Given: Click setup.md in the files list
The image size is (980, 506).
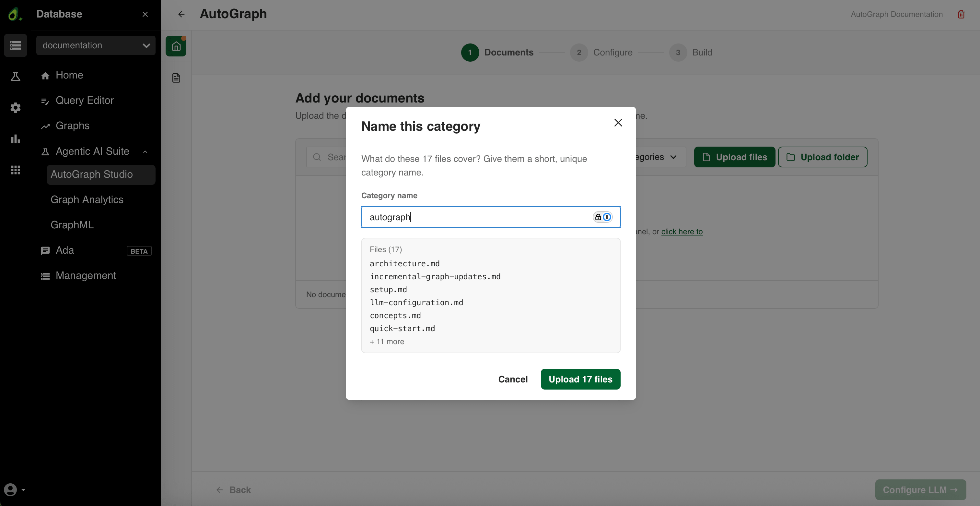Looking at the screenshot, I should pos(388,289).
